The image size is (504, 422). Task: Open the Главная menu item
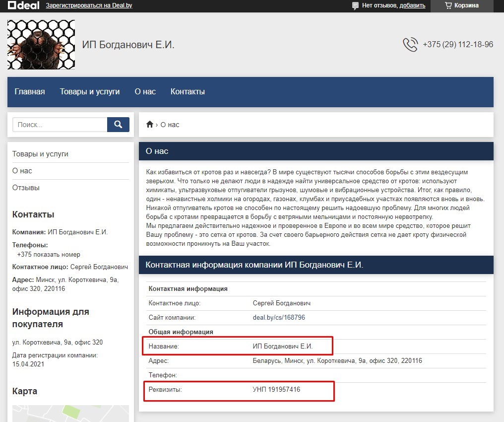click(x=30, y=92)
